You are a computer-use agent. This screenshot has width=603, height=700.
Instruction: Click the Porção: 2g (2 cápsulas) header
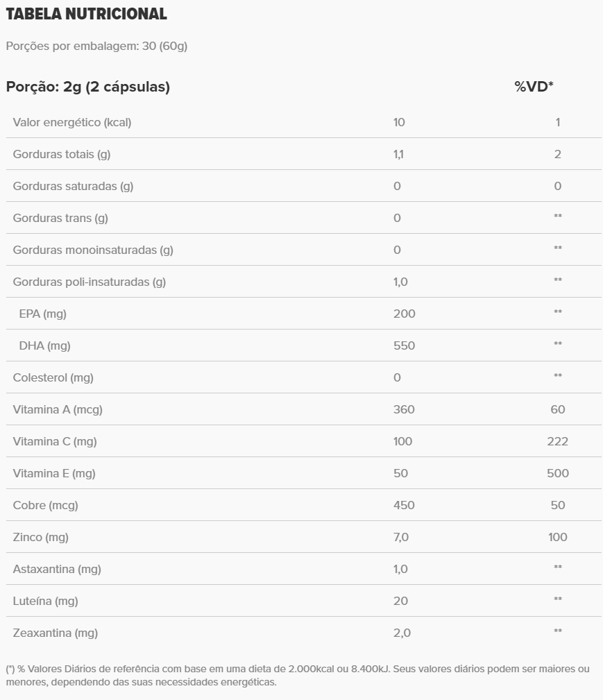point(88,87)
